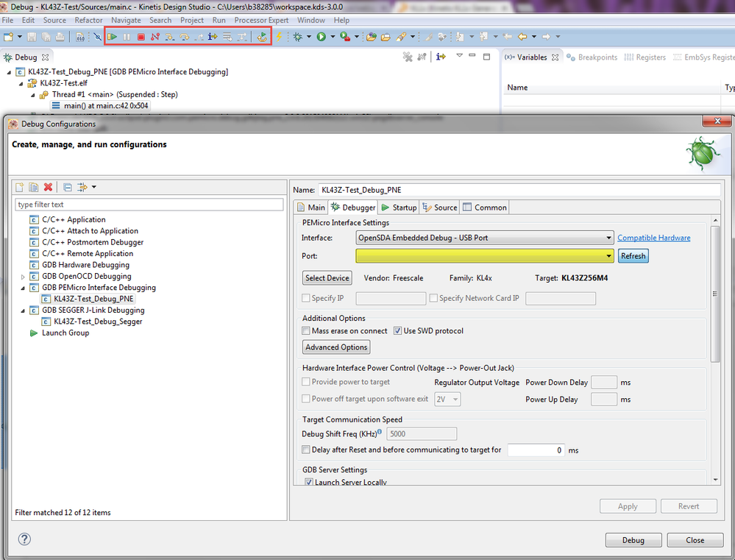The height and width of the screenshot is (560, 735).
Task: Click the New wizard toolbar icon
Action: 8,37
